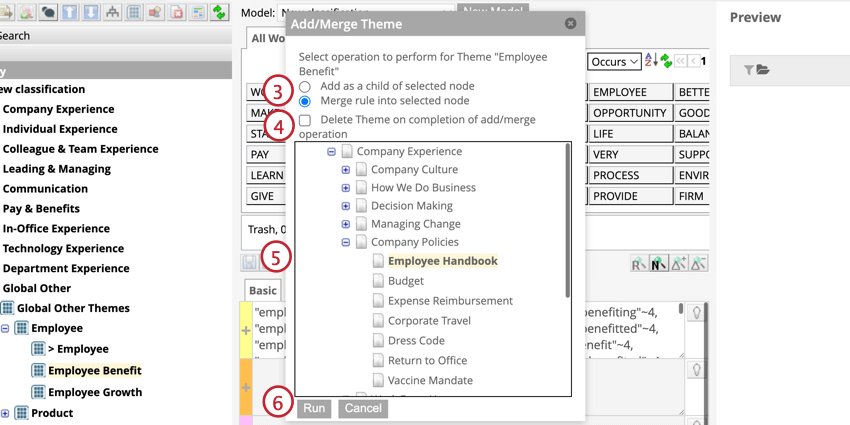
Task: Click the Cancel button
Action: click(x=363, y=408)
